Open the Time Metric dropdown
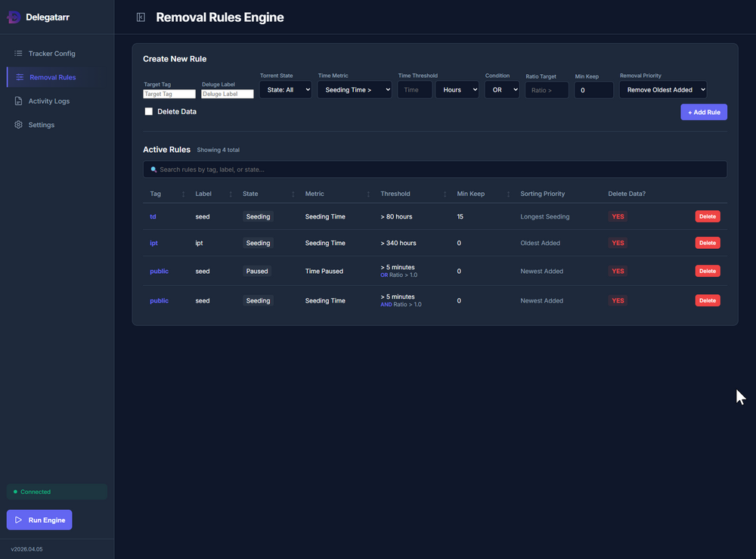The width and height of the screenshot is (756, 559). pos(355,90)
